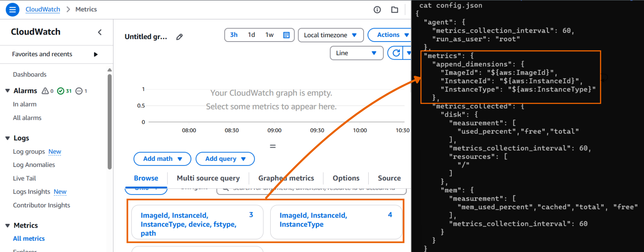
Task: Open the Actions dropdown
Action: point(390,35)
